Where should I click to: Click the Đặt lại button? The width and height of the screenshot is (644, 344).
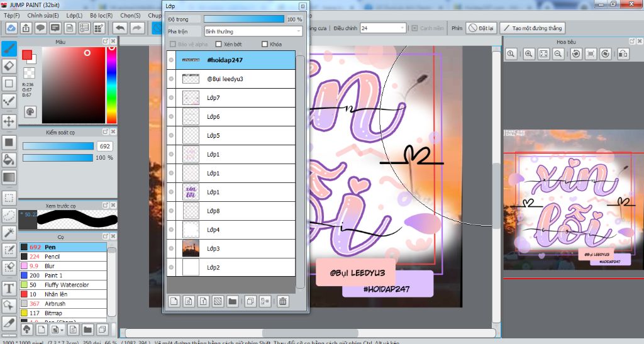pos(481,28)
